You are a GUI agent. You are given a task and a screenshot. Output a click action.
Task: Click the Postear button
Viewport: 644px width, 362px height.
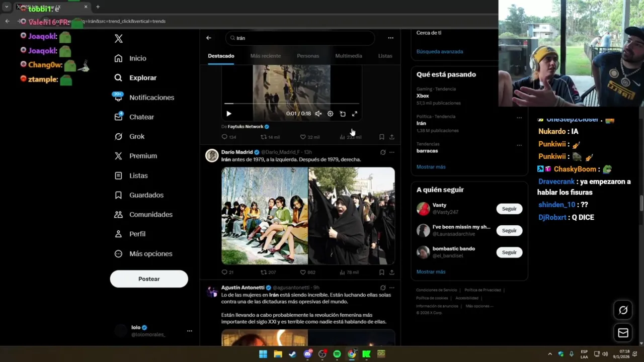pos(149,279)
